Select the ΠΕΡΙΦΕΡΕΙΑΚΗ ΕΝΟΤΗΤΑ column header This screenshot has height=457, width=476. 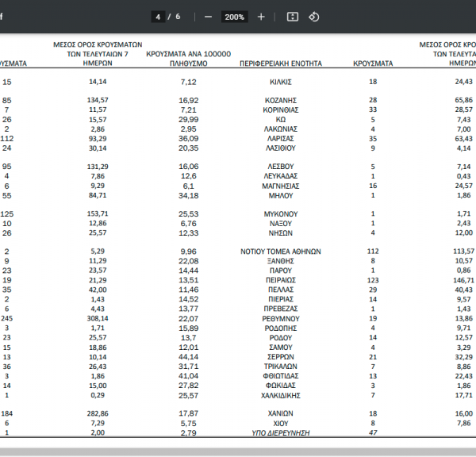(x=281, y=63)
